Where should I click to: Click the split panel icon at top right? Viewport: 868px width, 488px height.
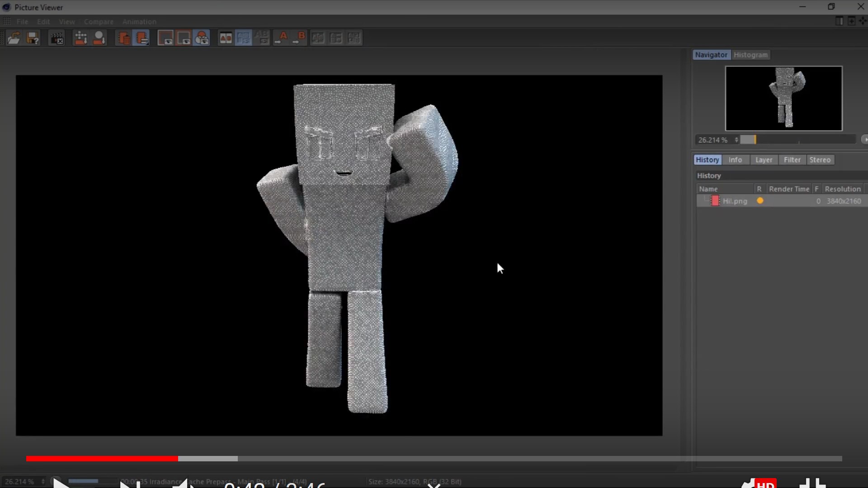pyautogui.click(x=839, y=21)
